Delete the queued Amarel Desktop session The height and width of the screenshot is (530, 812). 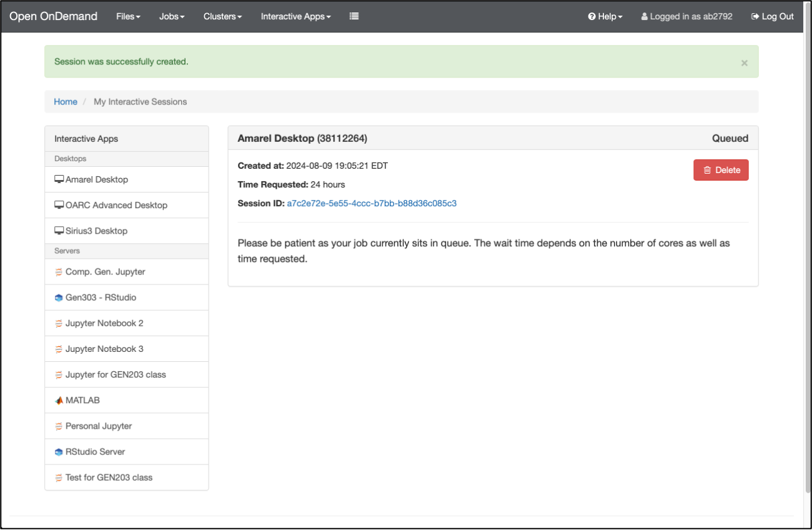pos(721,170)
